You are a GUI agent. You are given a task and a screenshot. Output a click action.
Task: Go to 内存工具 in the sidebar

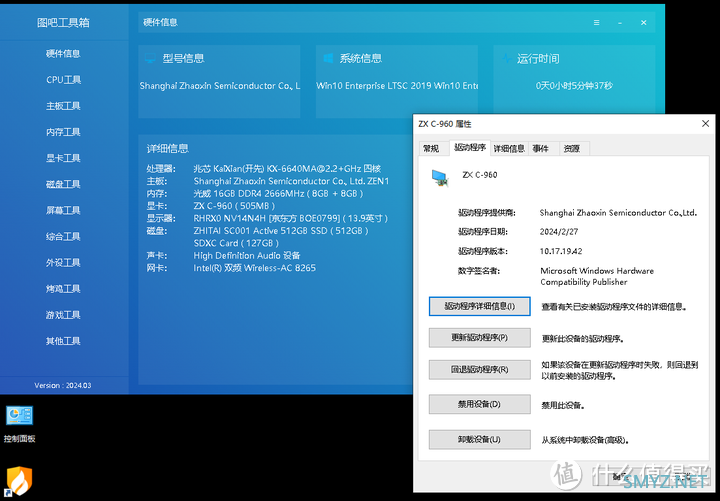pyautogui.click(x=63, y=132)
